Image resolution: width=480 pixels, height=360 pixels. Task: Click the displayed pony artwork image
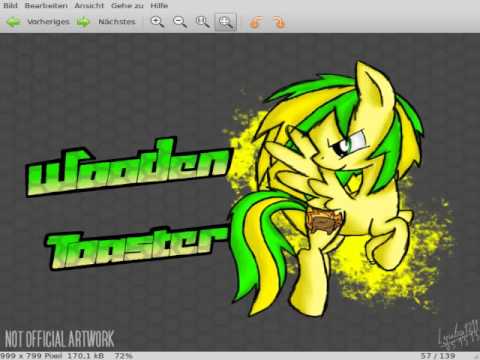coord(240,192)
